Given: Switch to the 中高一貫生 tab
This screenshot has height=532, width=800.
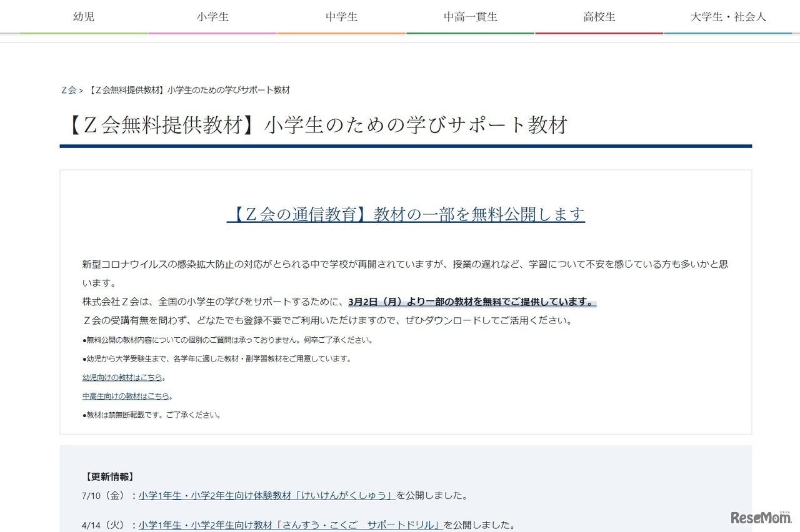Looking at the screenshot, I should pyautogui.click(x=470, y=17).
